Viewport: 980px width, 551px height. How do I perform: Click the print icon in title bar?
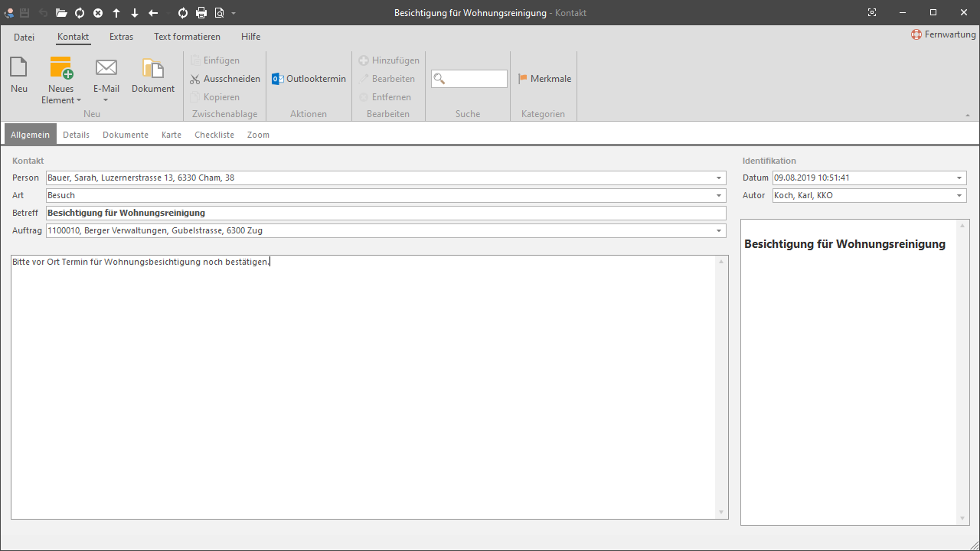pyautogui.click(x=201, y=13)
